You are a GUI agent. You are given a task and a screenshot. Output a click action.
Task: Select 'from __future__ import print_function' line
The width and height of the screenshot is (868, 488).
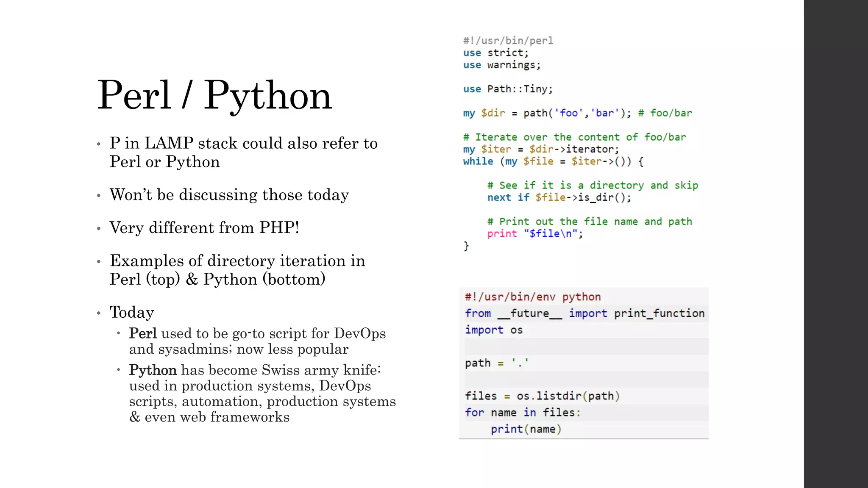click(x=584, y=313)
